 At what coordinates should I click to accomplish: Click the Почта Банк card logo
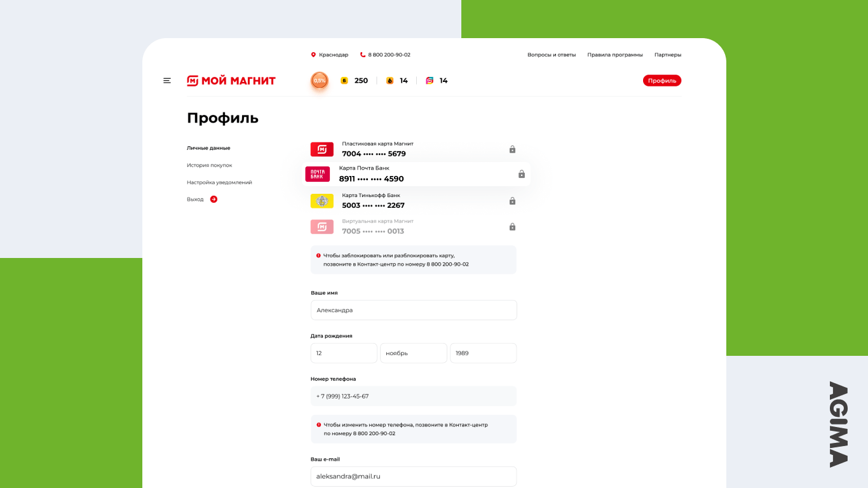point(318,174)
